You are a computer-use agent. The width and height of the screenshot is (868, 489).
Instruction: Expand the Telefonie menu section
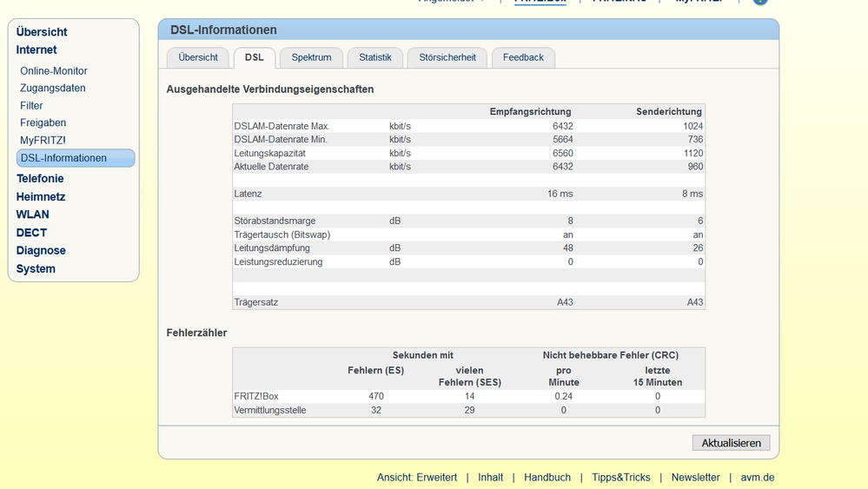40,178
